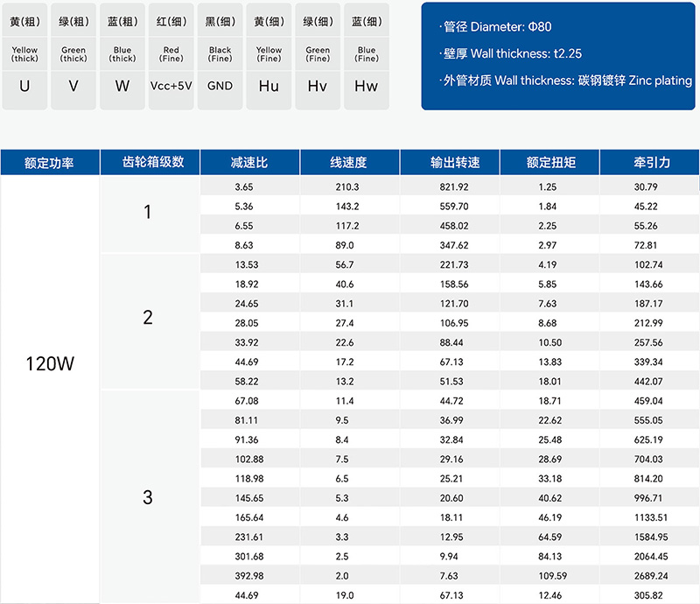Click the 线速度 column header

[348, 163]
